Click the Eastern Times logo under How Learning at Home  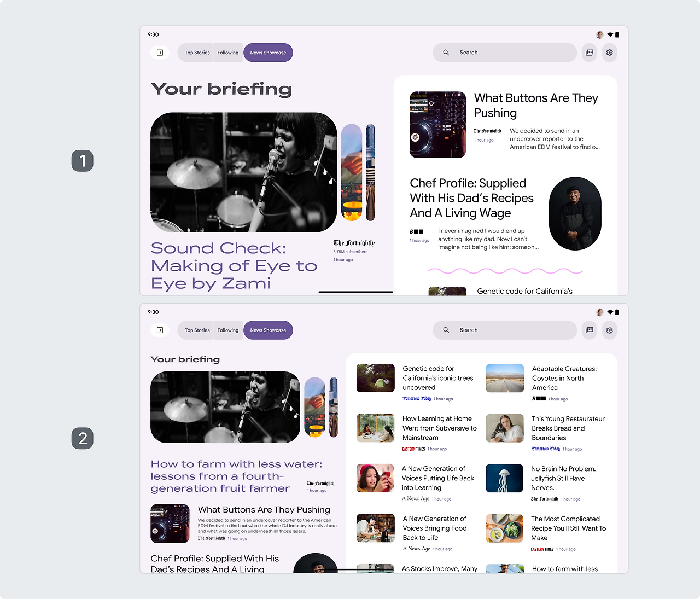(x=413, y=449)
